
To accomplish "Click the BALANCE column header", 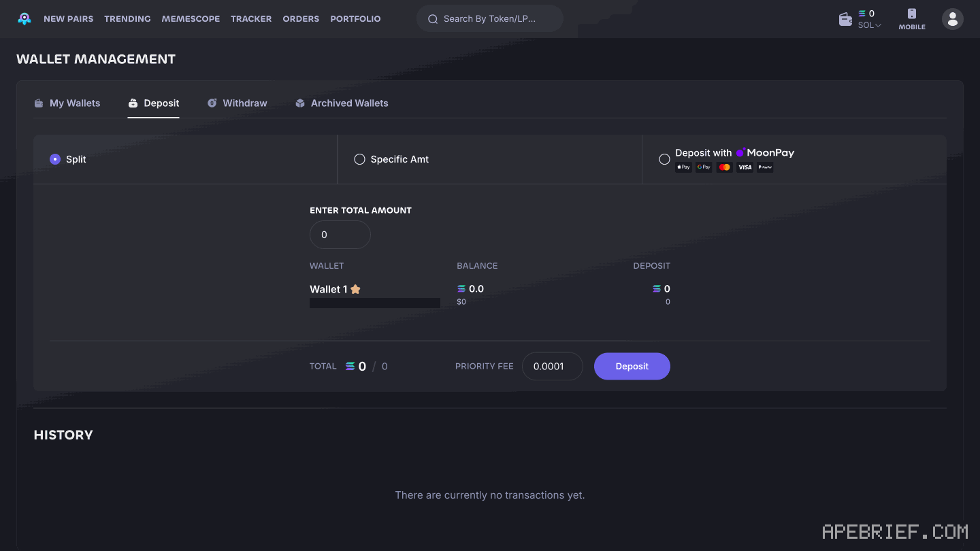I will pos(477,266).
